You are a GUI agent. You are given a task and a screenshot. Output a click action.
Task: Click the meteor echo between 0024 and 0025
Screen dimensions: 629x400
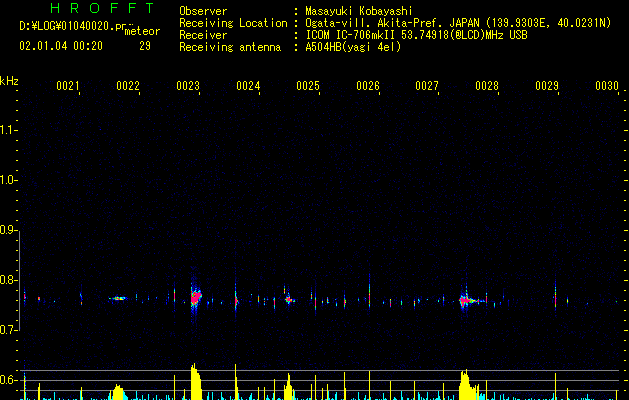coord(289,299)
